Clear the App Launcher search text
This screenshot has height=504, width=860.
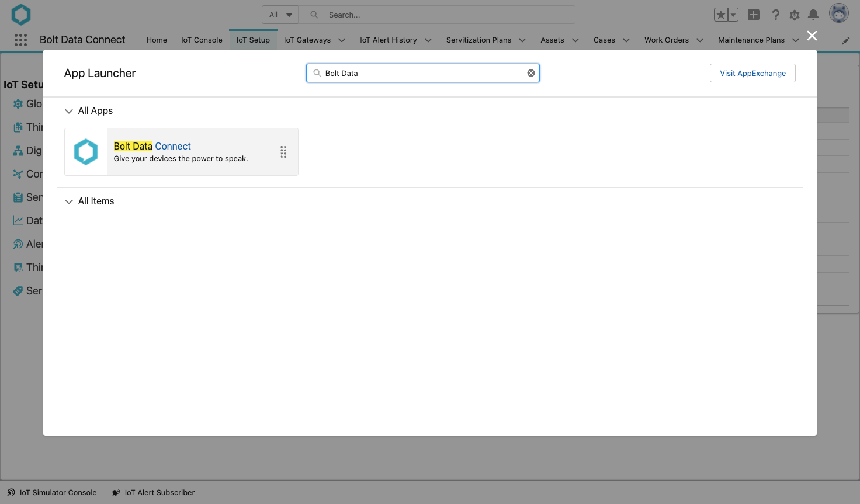[x=531, y=73]
